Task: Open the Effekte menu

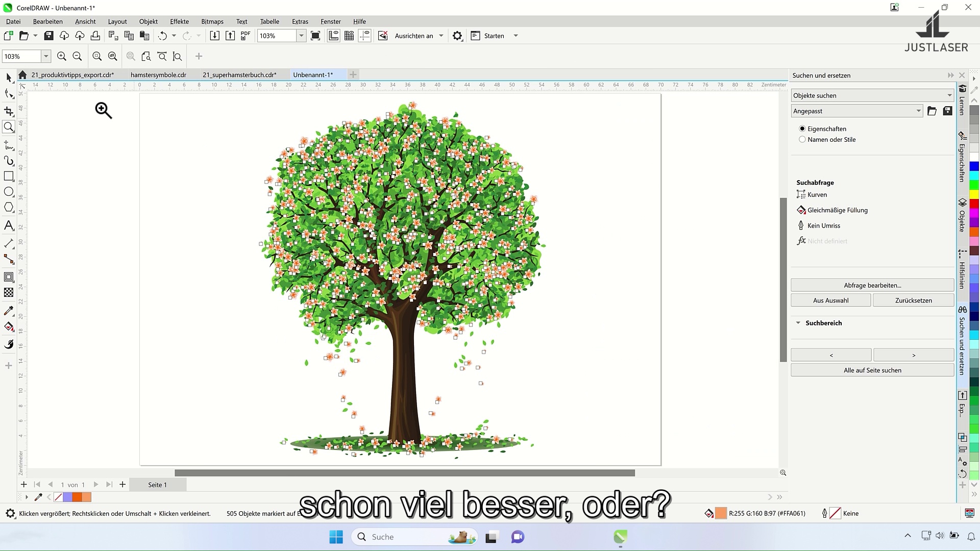Action: point(179,21)
